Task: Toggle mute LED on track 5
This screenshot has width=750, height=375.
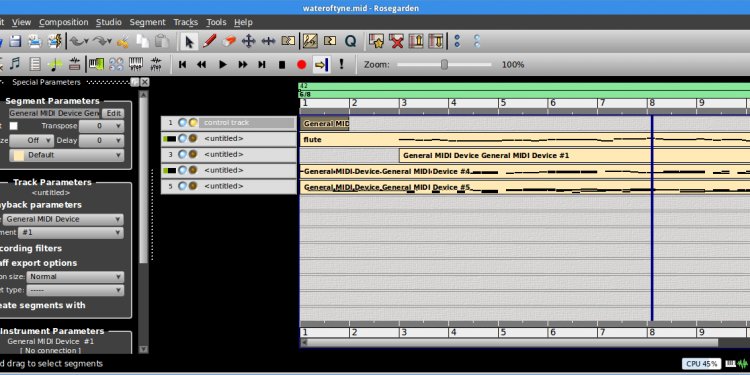Action: tap(182, 186)
